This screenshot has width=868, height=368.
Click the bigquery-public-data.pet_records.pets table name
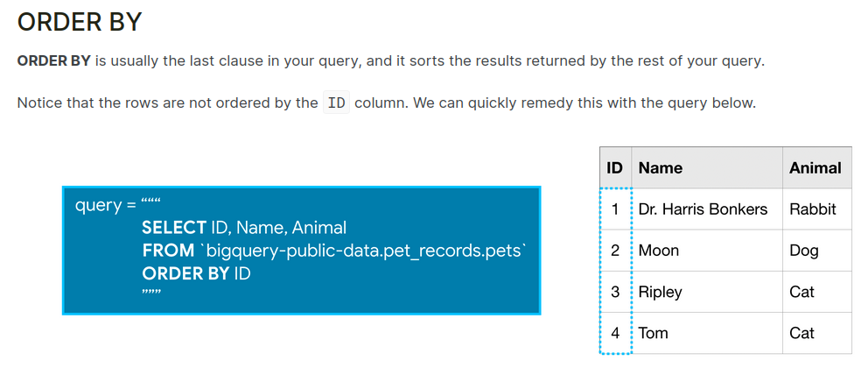(x=365, y=251)
